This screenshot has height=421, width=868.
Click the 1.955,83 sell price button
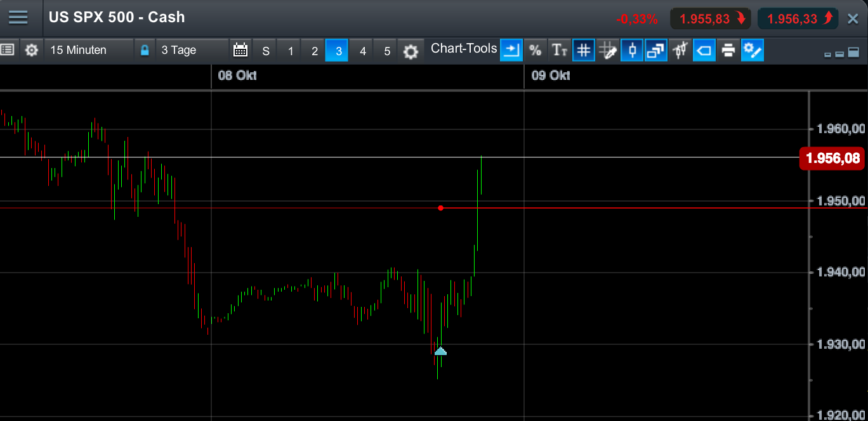(711, 18)
